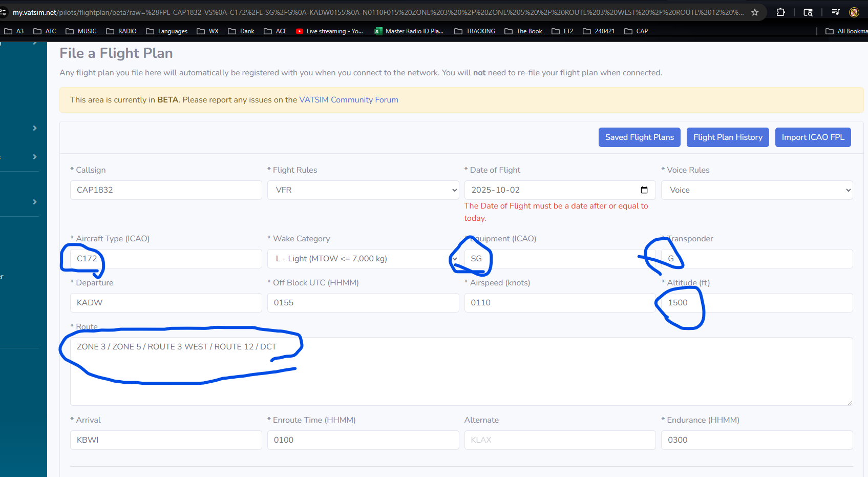Open the TRACKING bookmark folder
Viewport: 868px width, 477px height.
(x=475, y=31)
